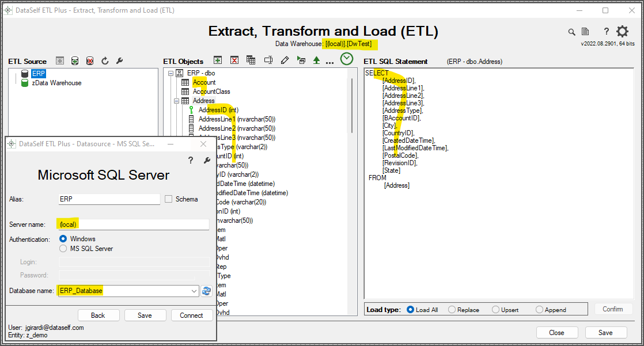
Task: Click the red delete data source icon
Action: [x=90, y=61]
